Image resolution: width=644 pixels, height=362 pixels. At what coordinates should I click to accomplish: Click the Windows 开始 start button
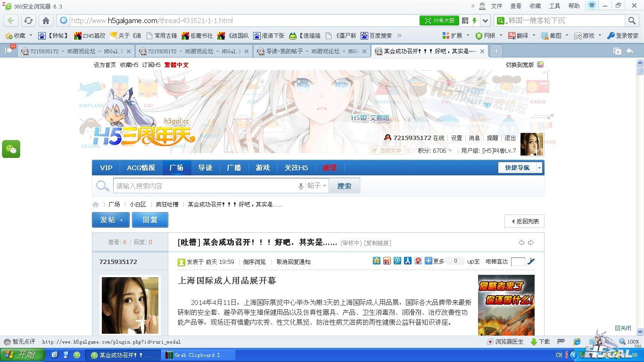click(23, 355)
